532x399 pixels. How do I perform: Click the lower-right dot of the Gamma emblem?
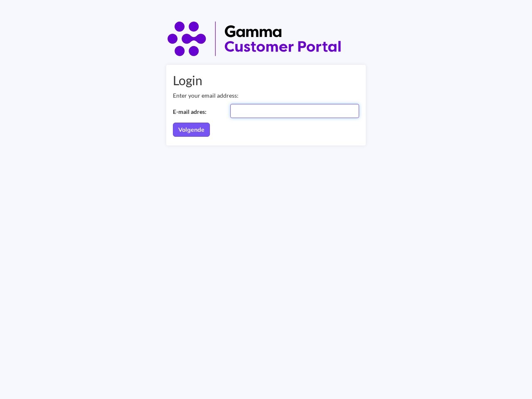(x=194, y=51)
